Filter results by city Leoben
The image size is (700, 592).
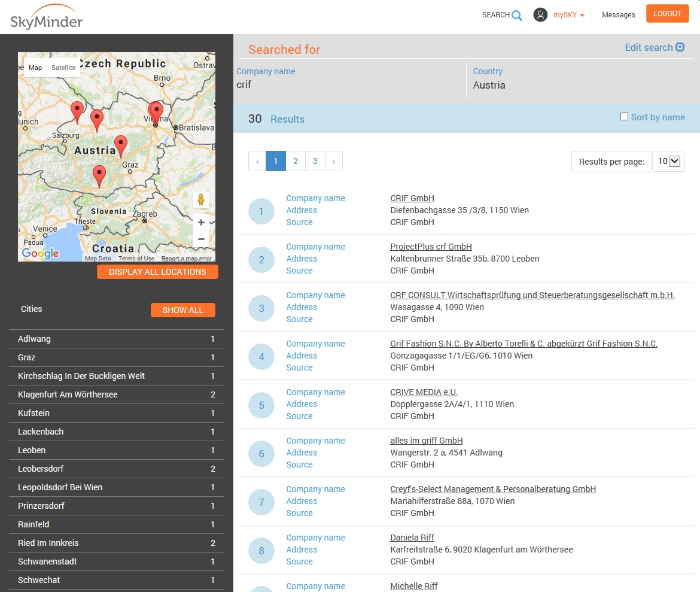click(117, 450)
